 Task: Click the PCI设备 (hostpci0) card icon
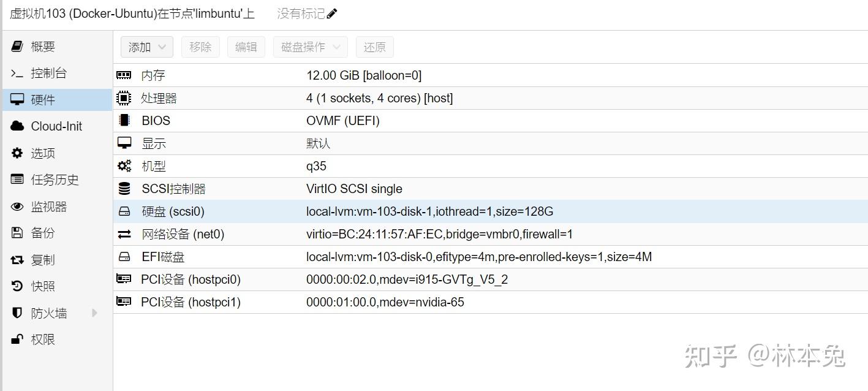click(124, 279)
